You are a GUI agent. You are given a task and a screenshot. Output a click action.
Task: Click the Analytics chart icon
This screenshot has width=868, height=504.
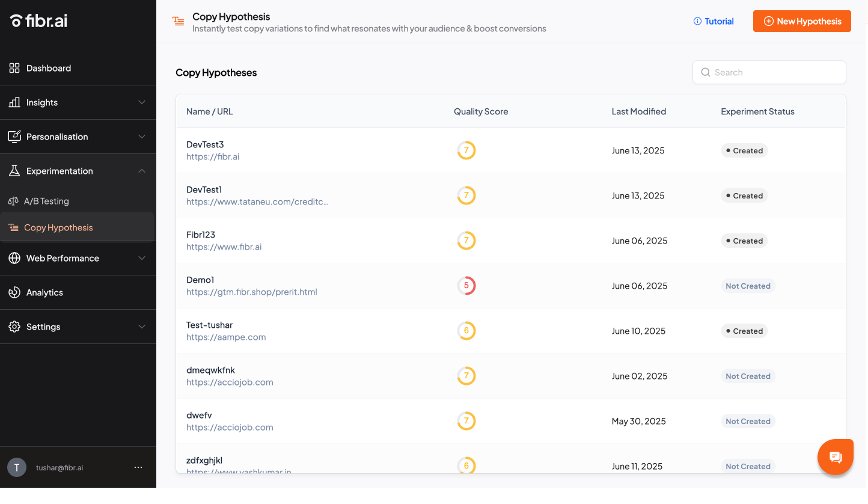click(x=14, y=292)
